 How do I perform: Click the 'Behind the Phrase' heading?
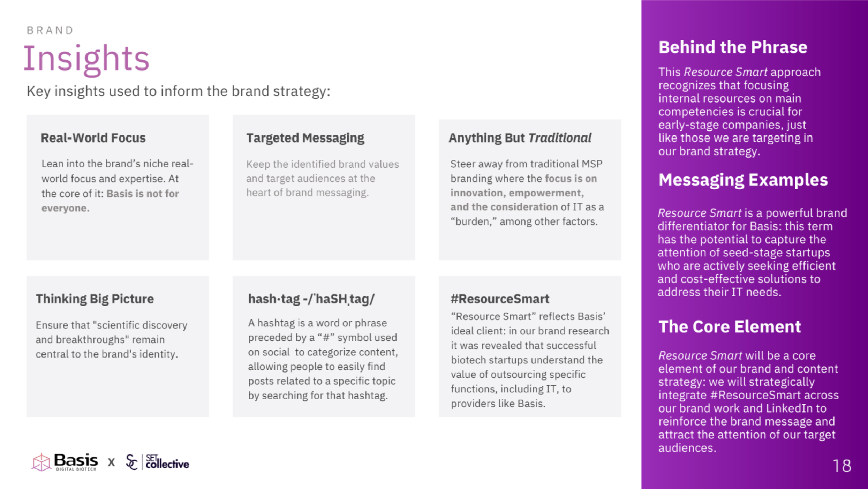point(733,47)
